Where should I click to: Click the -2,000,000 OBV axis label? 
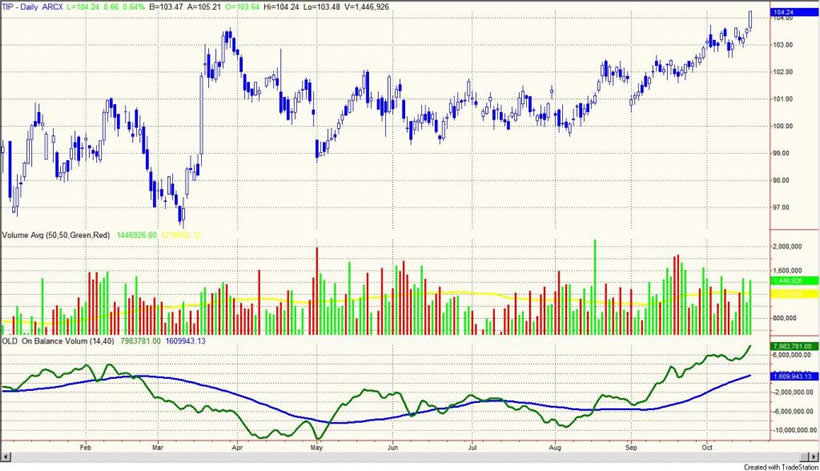pos(792,393)
